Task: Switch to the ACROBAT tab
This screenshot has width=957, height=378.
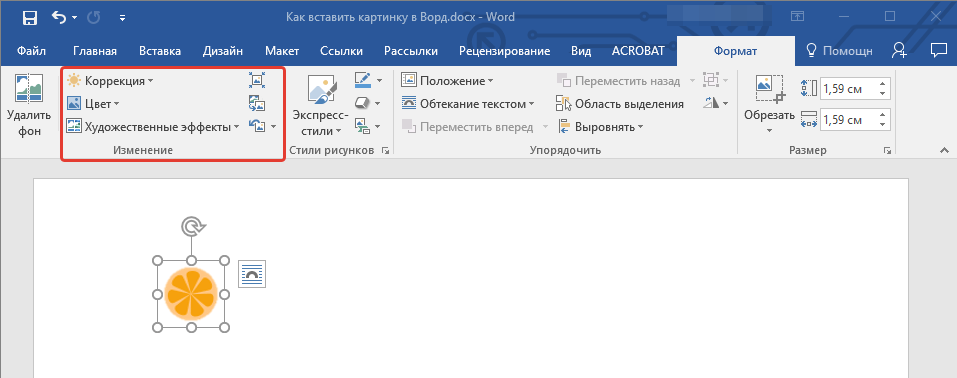Action: point(638,51)
